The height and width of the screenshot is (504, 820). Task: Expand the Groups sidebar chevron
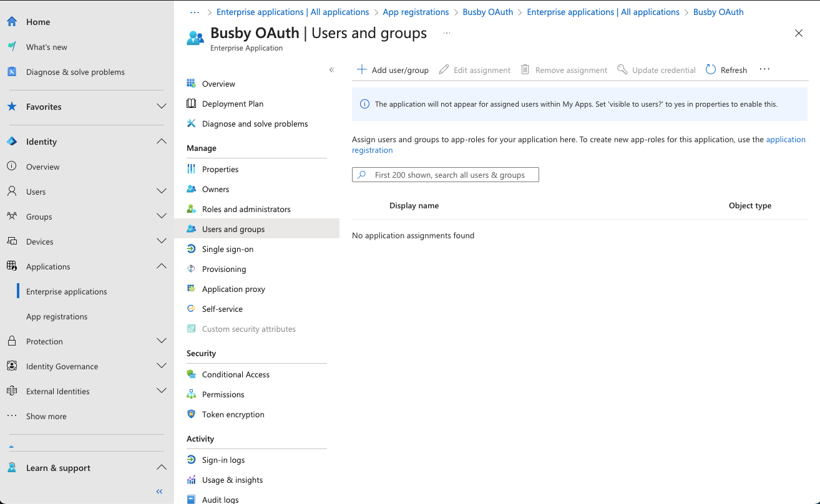click(x=162, y=216)
